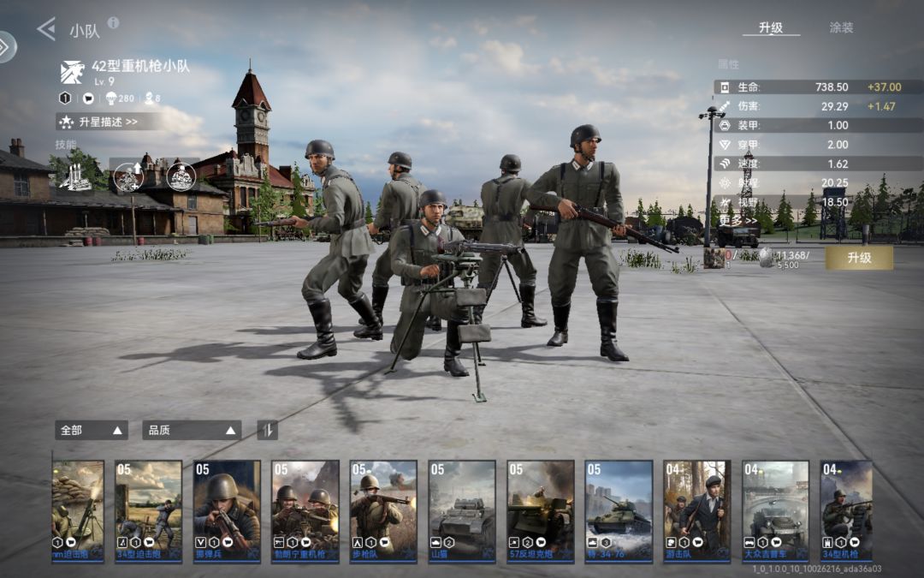
Task: Select the 特-34-76 tank card
Action: point(619,511)
